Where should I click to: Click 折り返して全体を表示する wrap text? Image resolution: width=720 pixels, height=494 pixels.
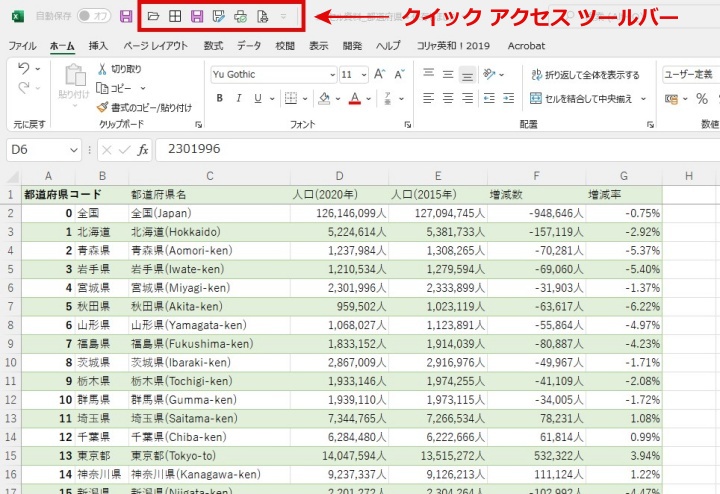[585, 75]
